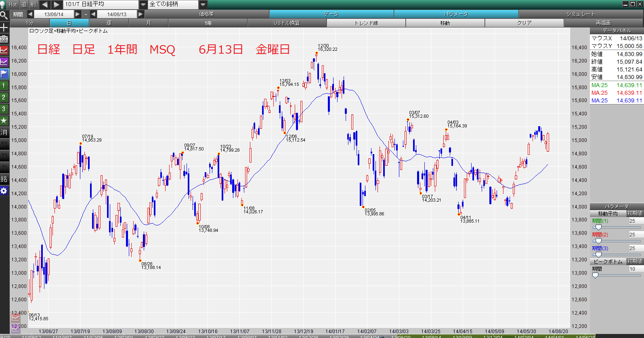The width and height of the screenshot is (644, 338).
Task: Click the 期間(1) slider handle
Action: tap(598, 227)
